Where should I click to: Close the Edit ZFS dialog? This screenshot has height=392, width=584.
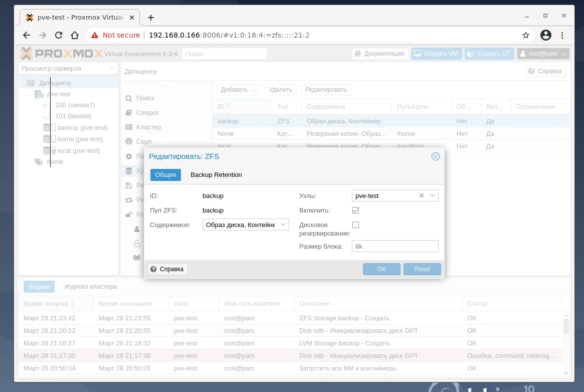coord(436,156)
